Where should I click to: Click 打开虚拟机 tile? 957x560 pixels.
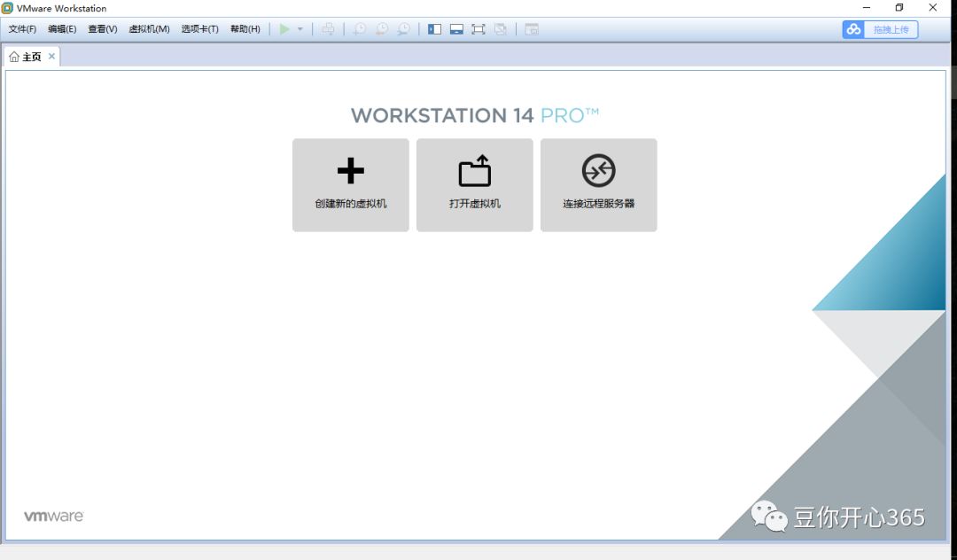tap(475, 185)
